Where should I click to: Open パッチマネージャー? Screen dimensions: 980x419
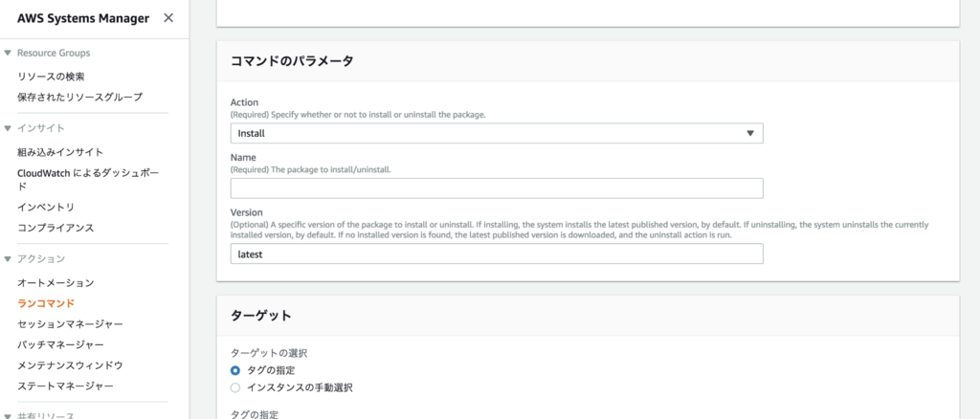click(x=60, y=344)
